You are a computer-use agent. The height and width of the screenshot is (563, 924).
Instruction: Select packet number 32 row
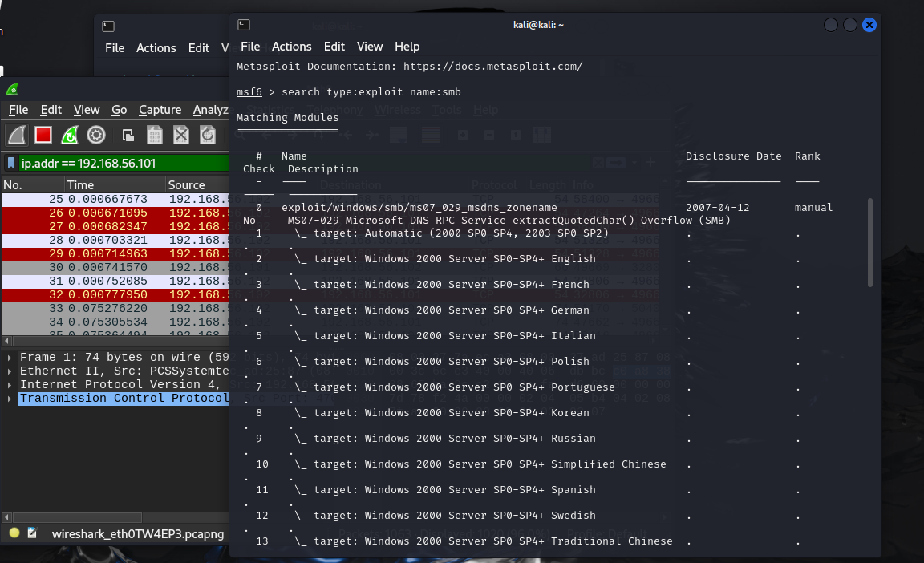(115, 294)
